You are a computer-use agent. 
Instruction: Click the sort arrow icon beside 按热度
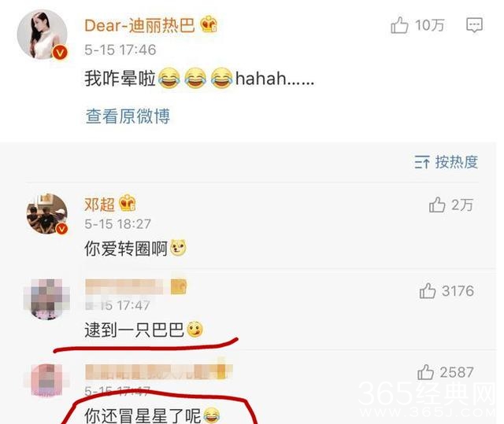tap(422, 162)
